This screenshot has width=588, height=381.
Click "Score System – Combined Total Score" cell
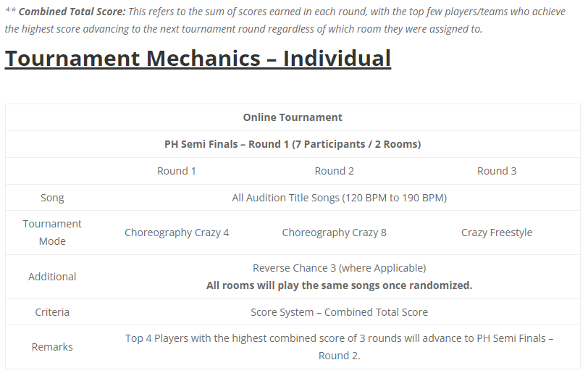click(x=339, y=312)
